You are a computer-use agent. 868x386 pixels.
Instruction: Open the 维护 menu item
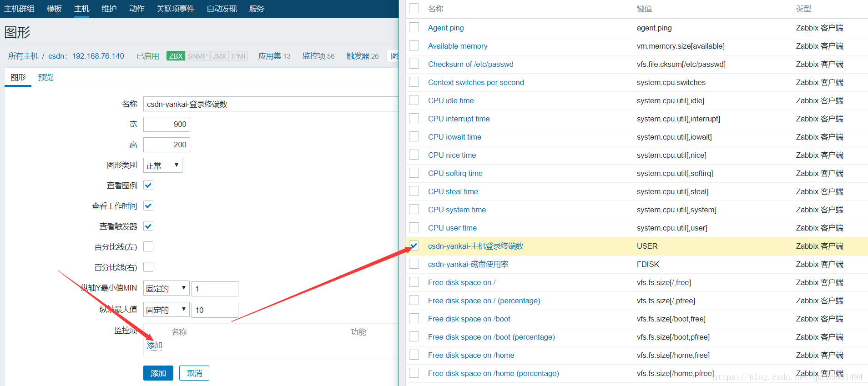(x=109, y=9)
